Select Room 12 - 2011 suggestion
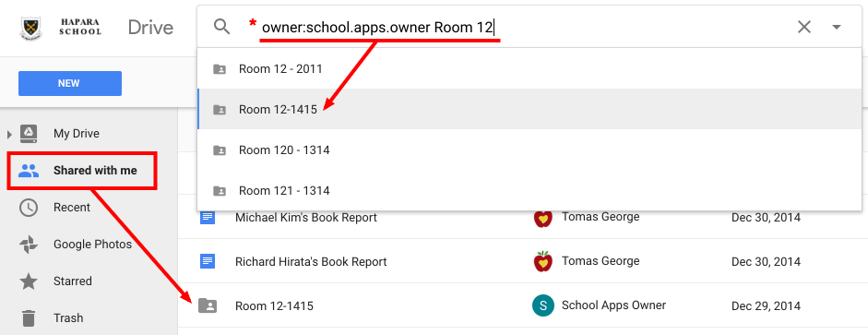 point(529,68)
